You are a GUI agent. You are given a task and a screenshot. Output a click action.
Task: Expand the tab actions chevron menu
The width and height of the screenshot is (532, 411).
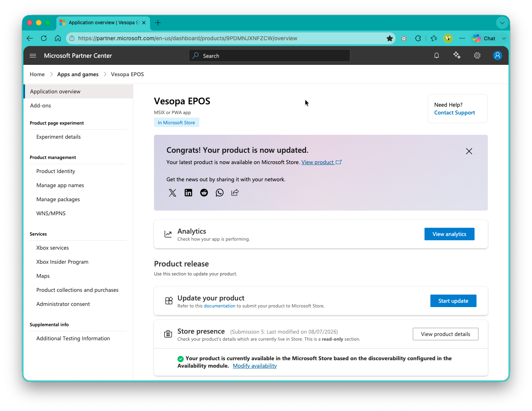click(502, 23)
